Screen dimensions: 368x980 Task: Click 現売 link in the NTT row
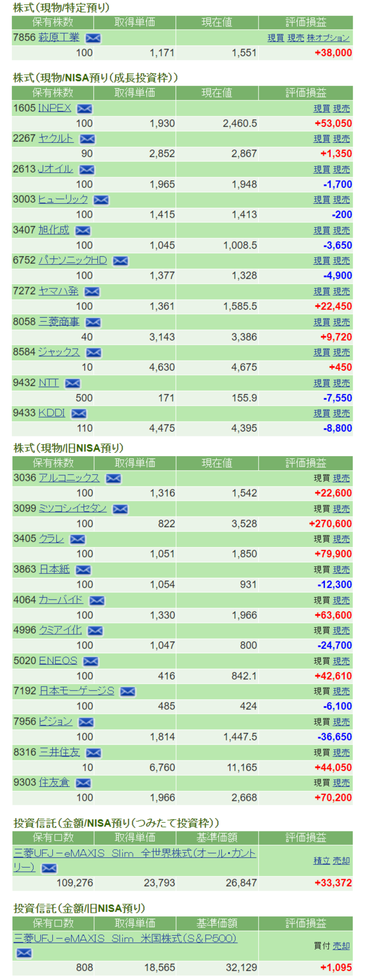tap(341, 383)
